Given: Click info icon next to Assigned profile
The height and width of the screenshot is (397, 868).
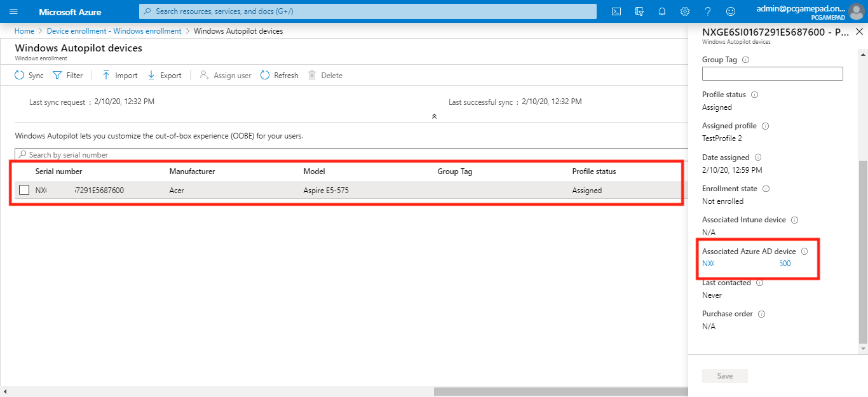Looking at the screenshot, I should pos(765,126).
